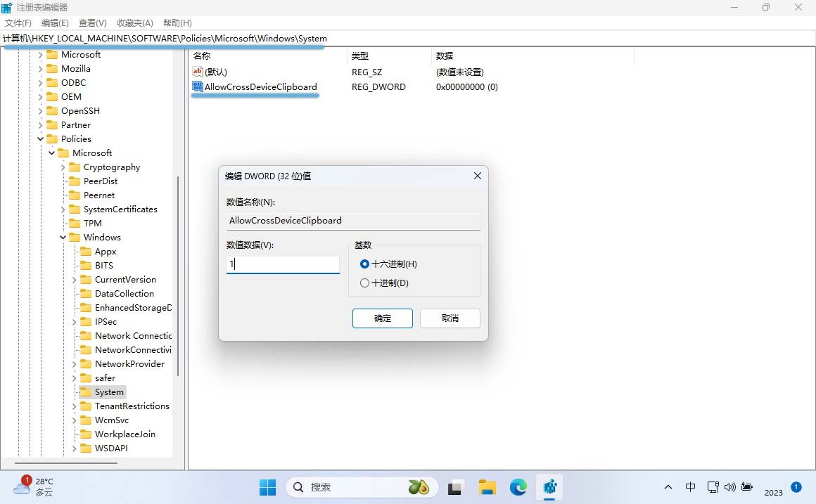Screen dimensions: 816x504
Task: Select the PeerDist key in the tree
Action: point(101,181)
